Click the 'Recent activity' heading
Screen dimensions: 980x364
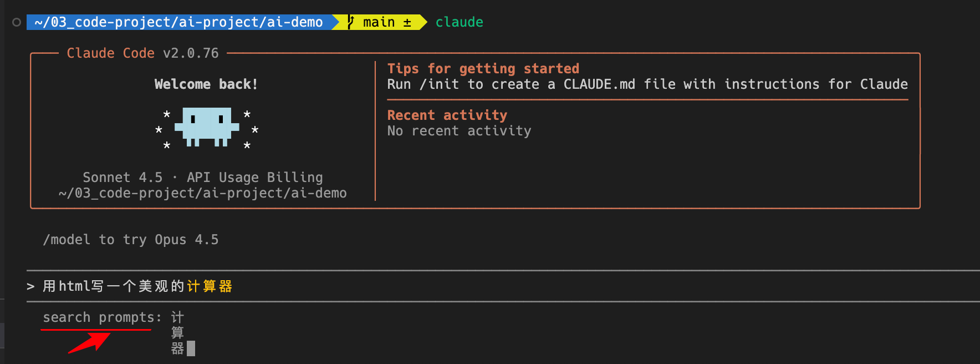[447, 115]
